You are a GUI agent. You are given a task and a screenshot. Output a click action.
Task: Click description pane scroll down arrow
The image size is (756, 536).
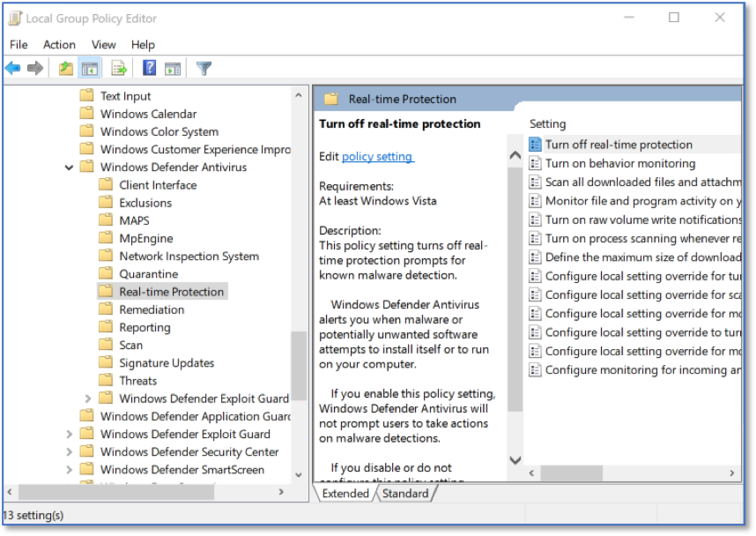click(515, 460)
